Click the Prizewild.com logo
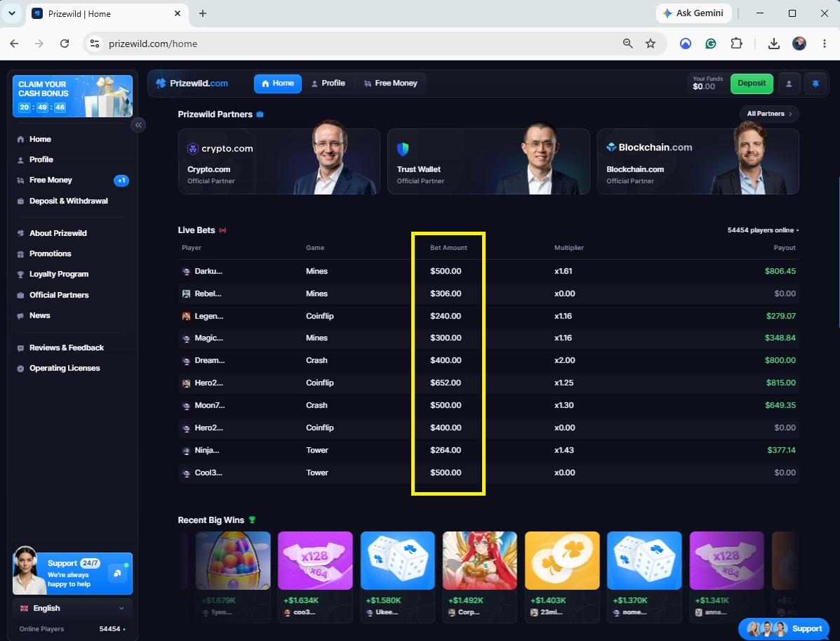This screenshot has height=641, width=840. pos(192,83)
